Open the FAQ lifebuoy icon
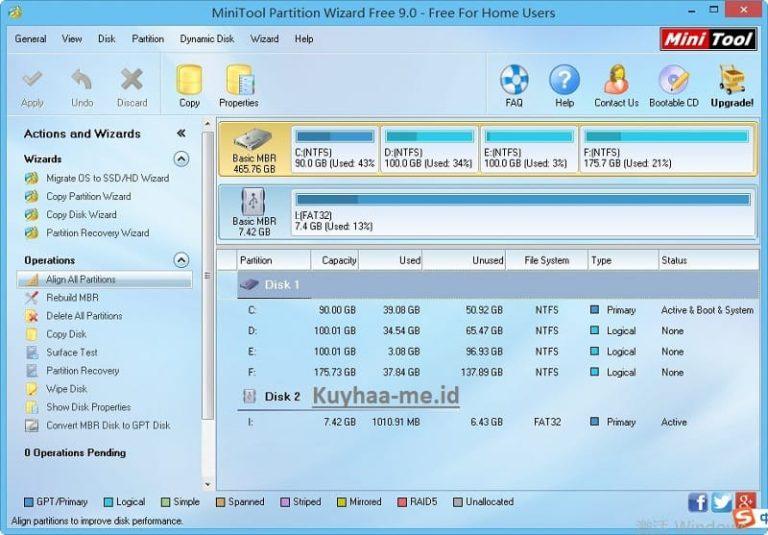This screenshot has height=535, width=768. coord(514,80)
